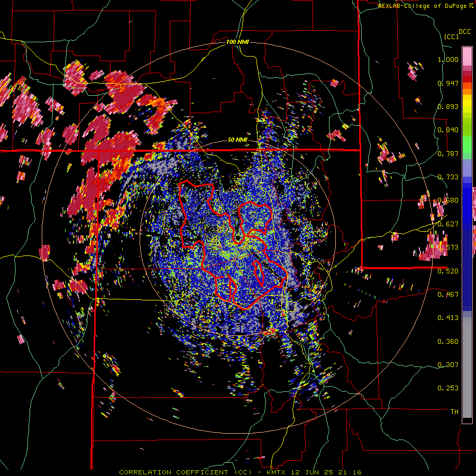Click the gray lower segment of the color bar
This screenshot has height=476, width=476.
point(467,368)
